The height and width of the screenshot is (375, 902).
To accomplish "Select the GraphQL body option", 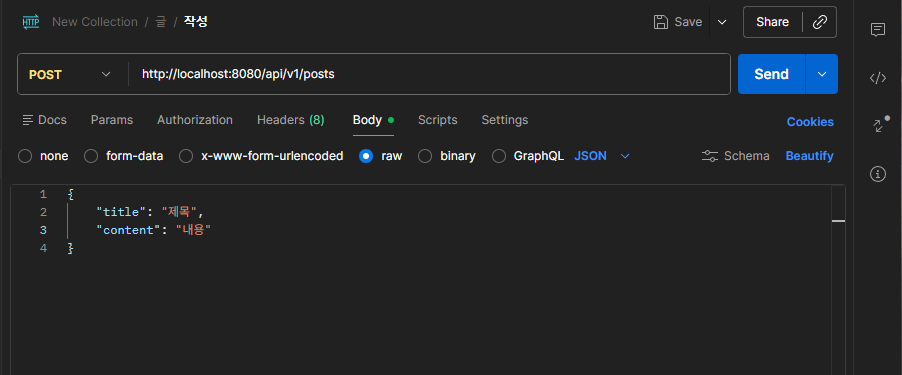I will (x=498, y=156).
